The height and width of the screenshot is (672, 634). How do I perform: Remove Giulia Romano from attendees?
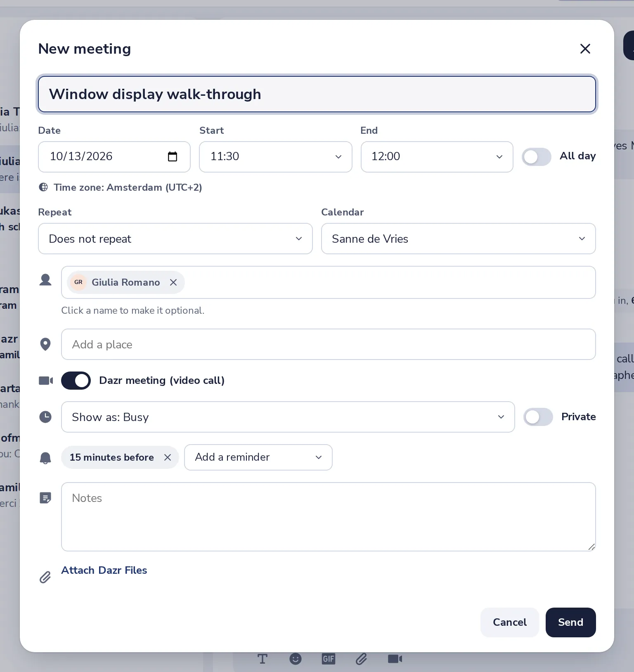[173, 282]
